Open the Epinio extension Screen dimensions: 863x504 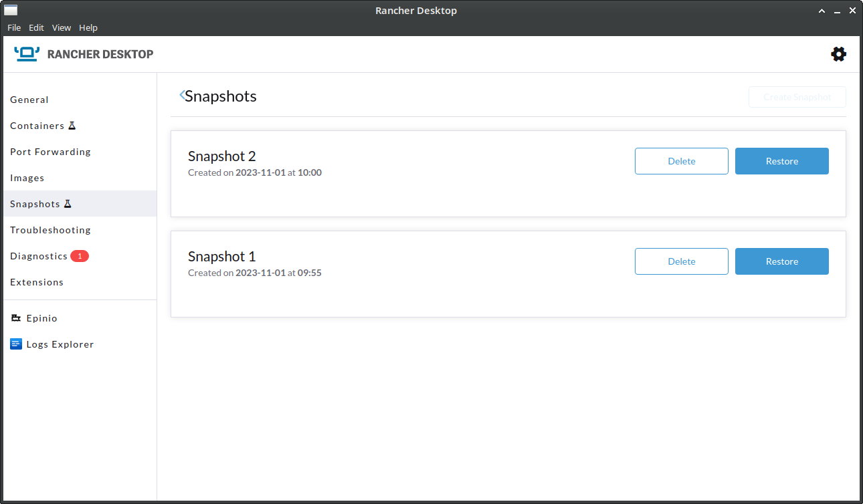pyautogui.click(x=80, y=318)
